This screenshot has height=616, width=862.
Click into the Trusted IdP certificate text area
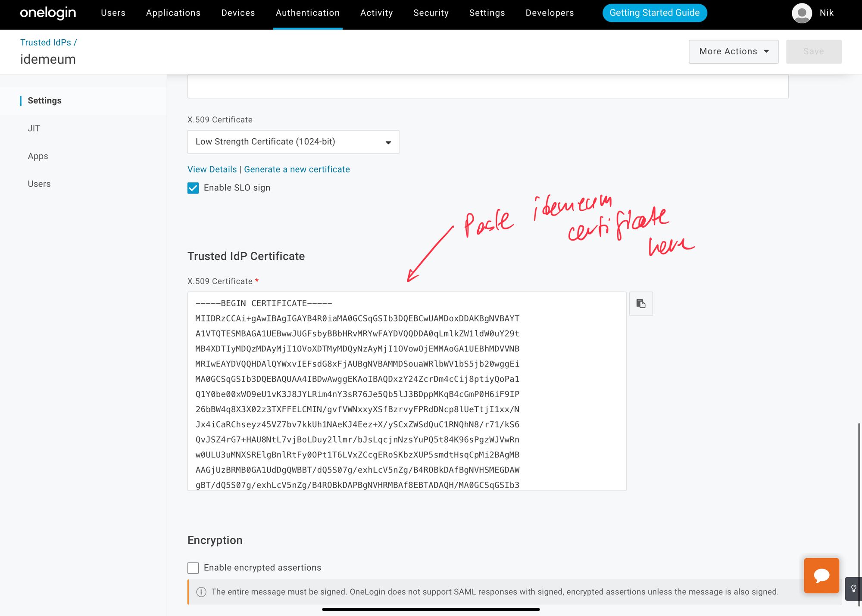407,391
